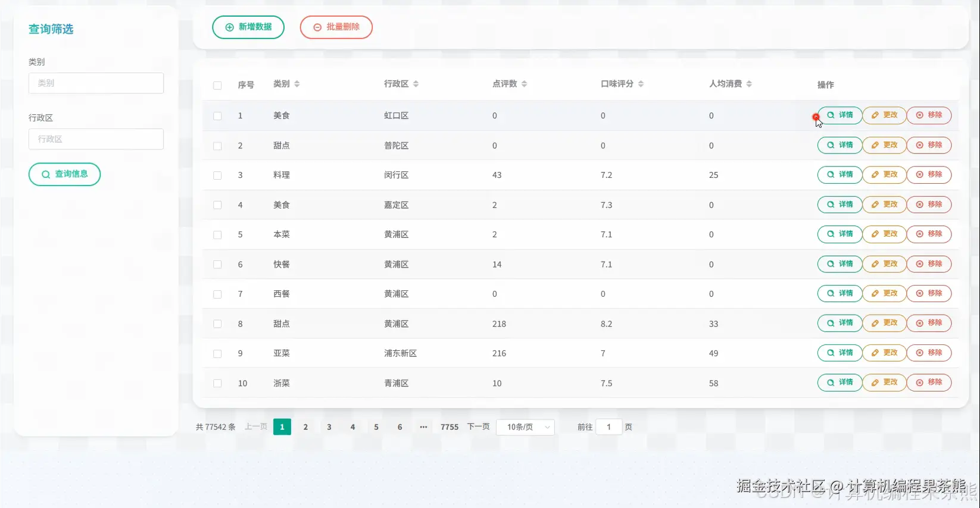Click 更改 for row 4 嘉定区
The image size is (980, 508).
(884, 205)
